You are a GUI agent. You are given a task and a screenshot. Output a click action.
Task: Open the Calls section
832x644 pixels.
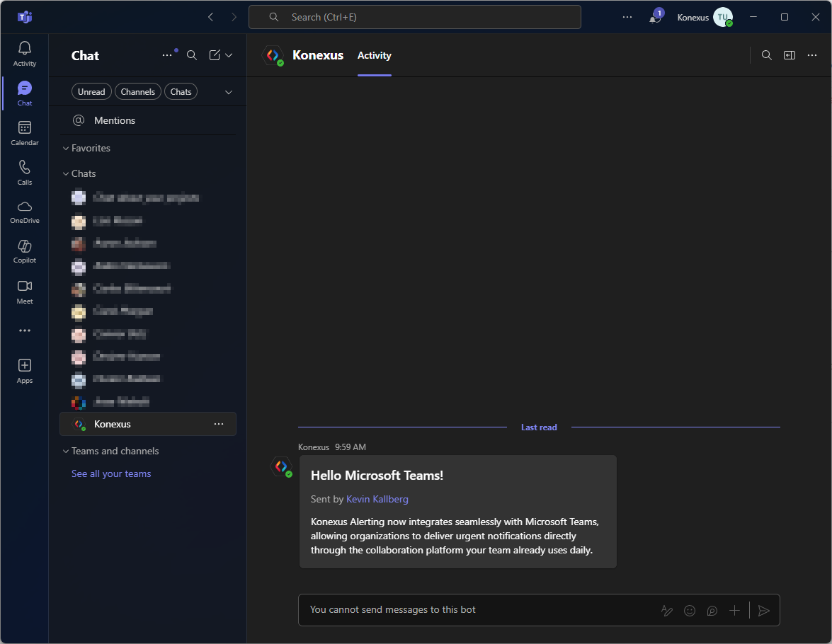tap(25, 172)
